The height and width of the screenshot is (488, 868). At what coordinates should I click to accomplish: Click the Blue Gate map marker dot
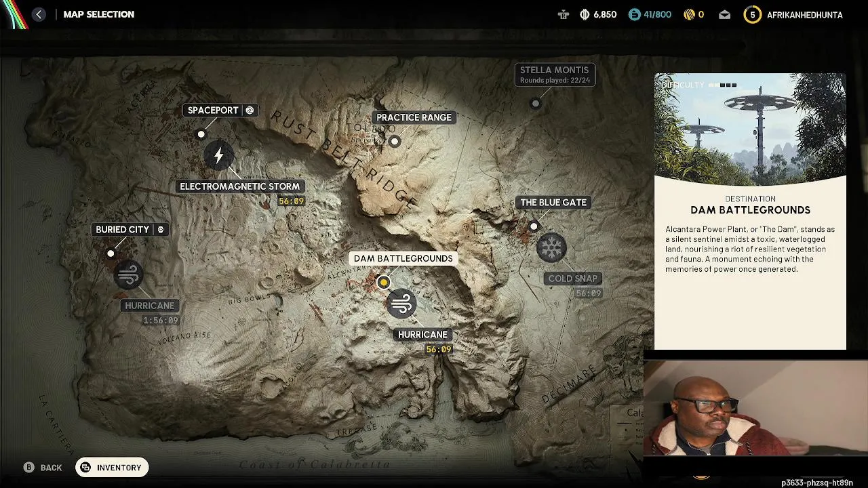[534, 226]
